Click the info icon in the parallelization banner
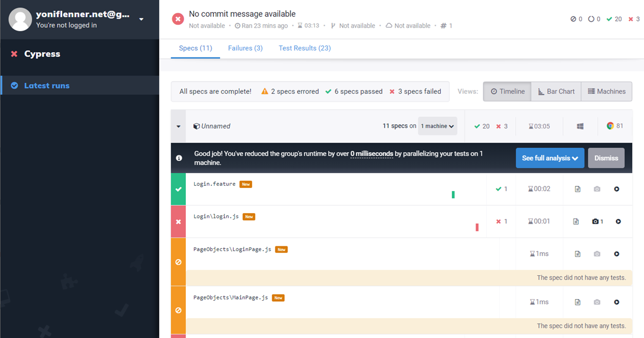This screenshot has width=644, height=338. pyautogui.click(x=179, y=158)
